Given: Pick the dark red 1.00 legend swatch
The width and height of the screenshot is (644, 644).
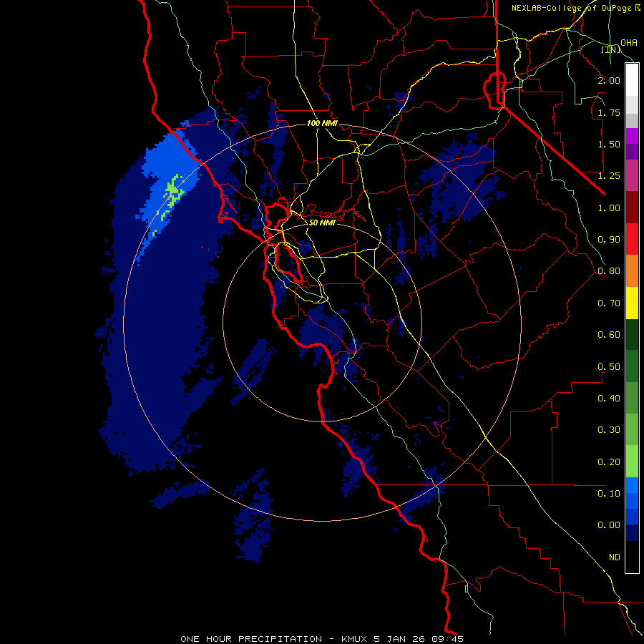Looking at the screenshot, I should tap(632, 208).
